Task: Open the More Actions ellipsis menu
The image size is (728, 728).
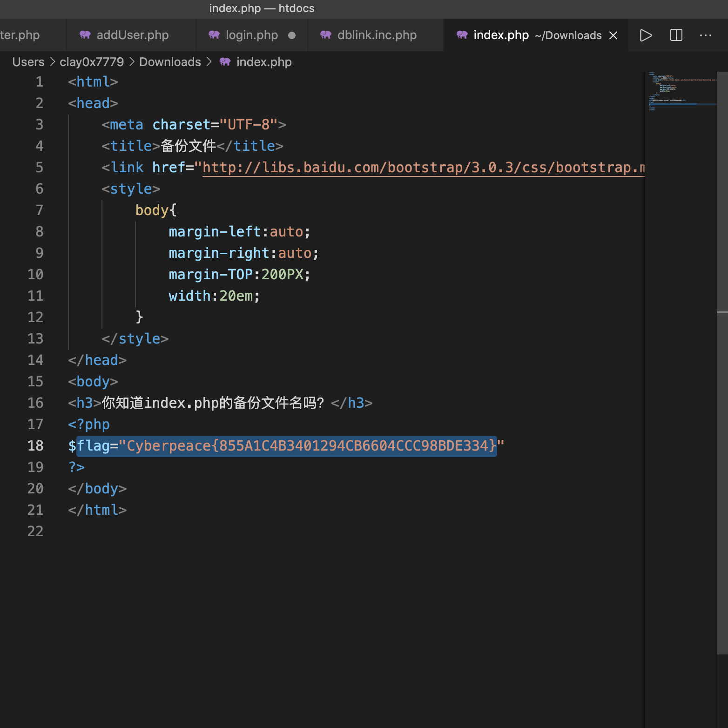Action: tap(706, 35)
